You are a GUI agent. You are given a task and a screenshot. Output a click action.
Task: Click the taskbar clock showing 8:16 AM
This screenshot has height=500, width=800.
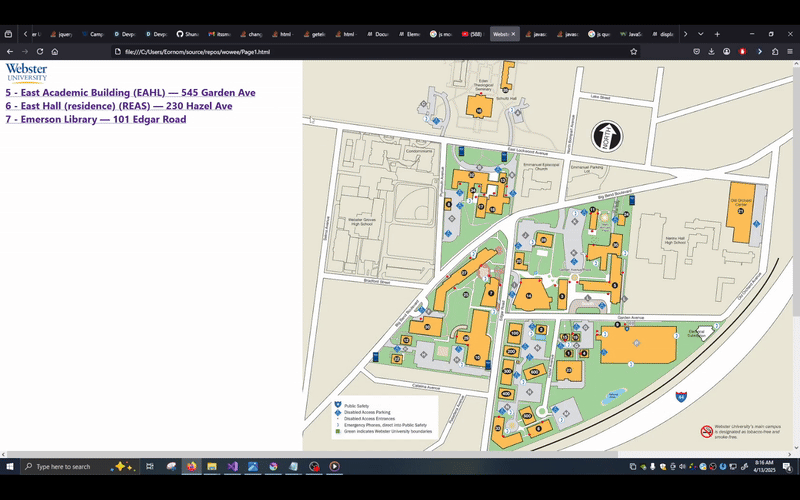[764, 466]
